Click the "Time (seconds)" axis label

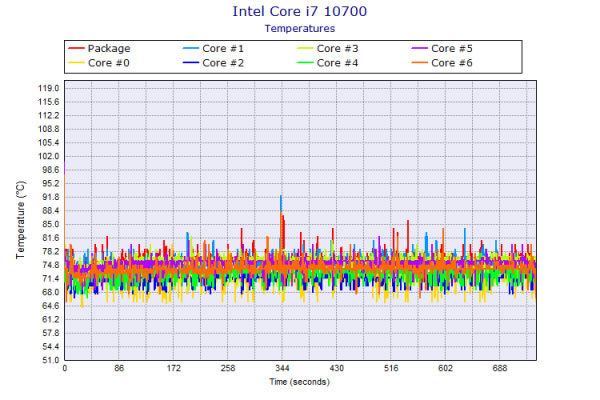[x=300, y=382]
